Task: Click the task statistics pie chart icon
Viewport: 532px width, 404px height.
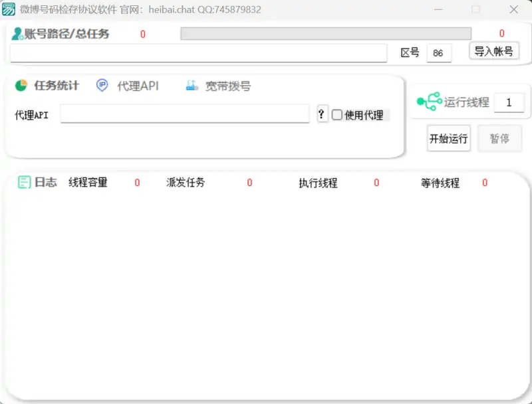Action: 21,86
